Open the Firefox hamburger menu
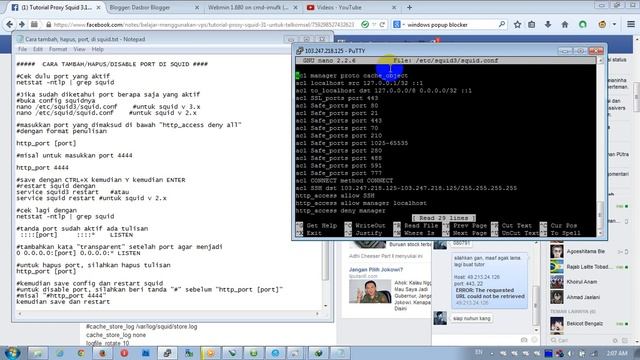This screenshot has width=640, height=360. (631, 24)
